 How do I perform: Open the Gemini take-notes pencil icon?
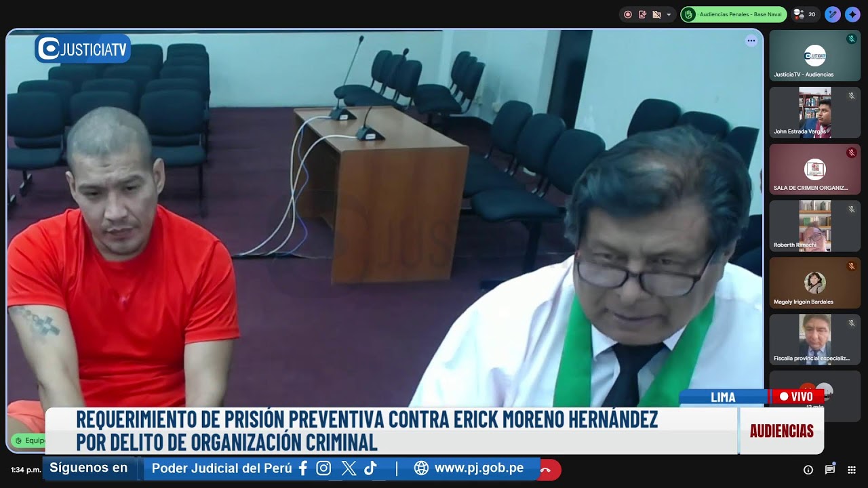(833, 14)
